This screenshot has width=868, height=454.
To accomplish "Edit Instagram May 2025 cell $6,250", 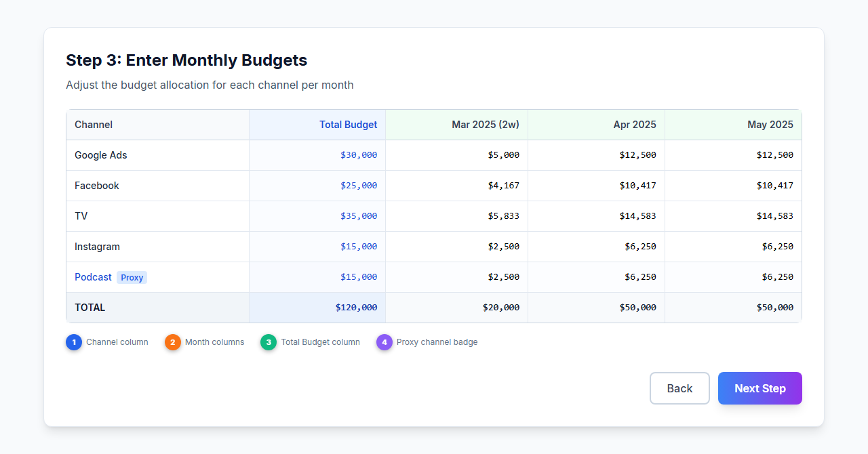I will coord(734,247).
